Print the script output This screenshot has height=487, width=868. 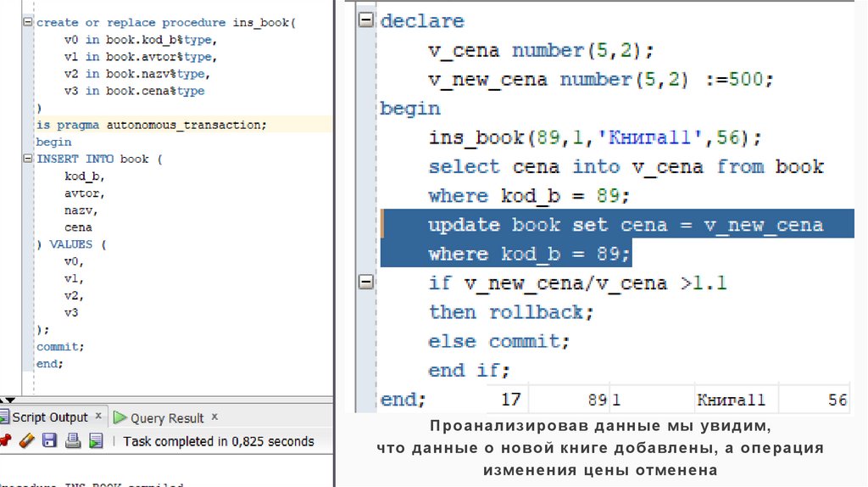73,440
